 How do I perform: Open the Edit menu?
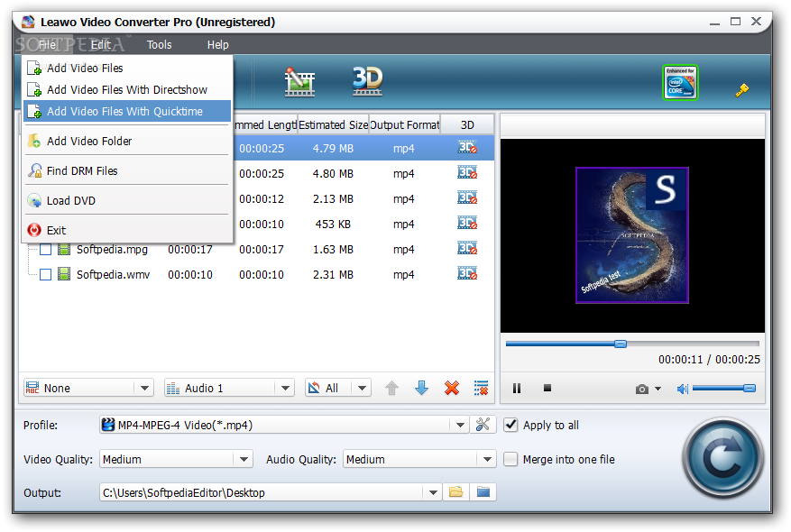coord(101,45)
